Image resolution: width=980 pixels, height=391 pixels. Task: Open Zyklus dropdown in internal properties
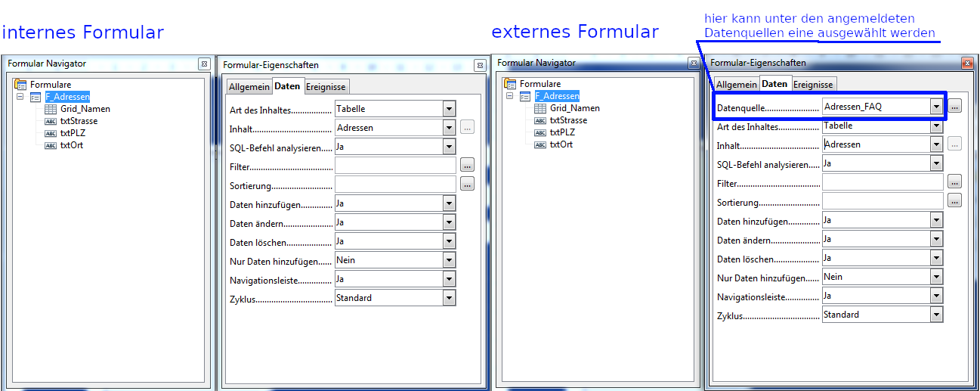(449, 298)
